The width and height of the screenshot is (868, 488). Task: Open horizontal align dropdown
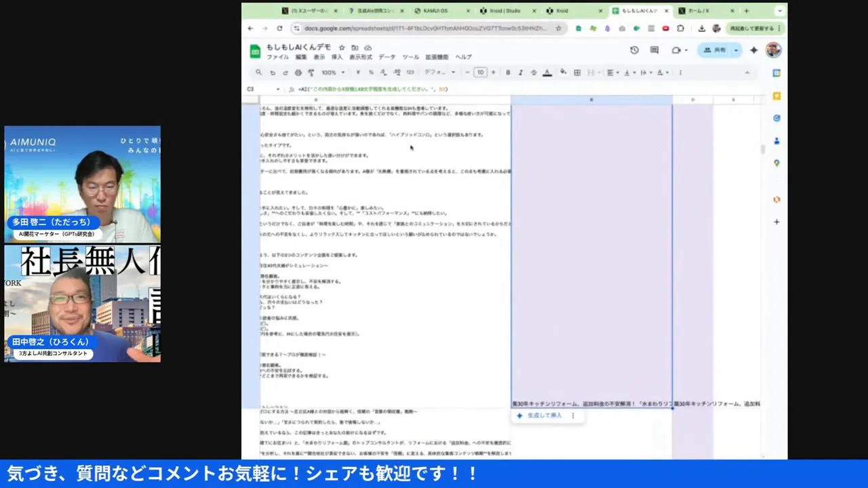pos(612,73)
